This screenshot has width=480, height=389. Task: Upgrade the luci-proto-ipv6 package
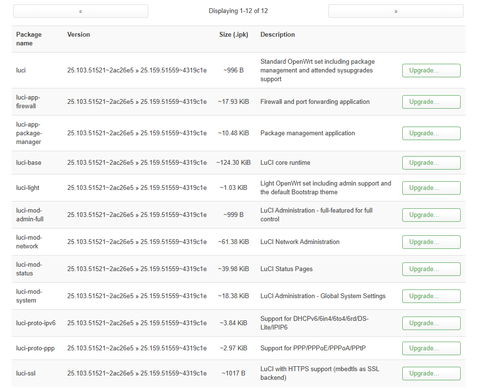click(431, 323)
